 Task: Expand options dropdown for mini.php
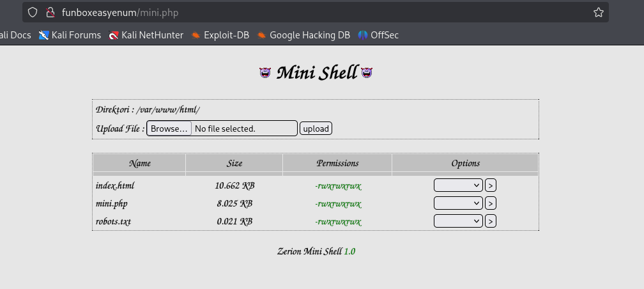click(457, 203)
